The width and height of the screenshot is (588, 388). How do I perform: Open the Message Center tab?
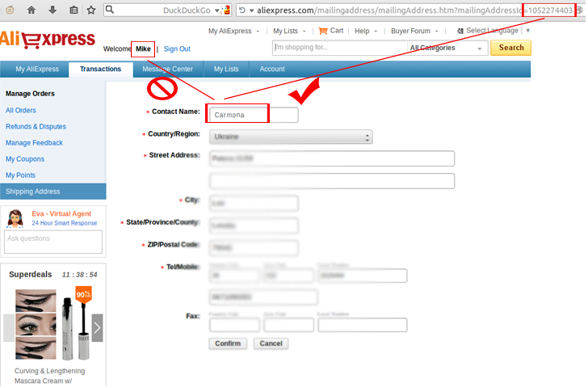click(x=168, y=70)
